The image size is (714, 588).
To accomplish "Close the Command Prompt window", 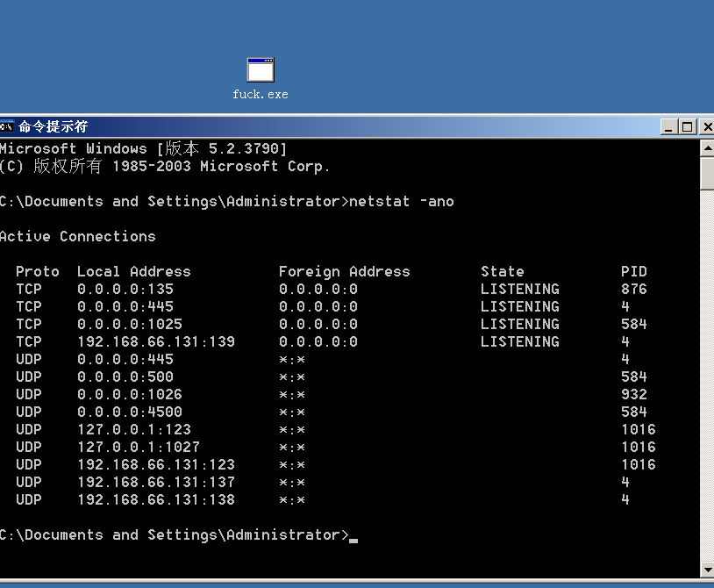I will pyautogui.click(x=706, y=126).
